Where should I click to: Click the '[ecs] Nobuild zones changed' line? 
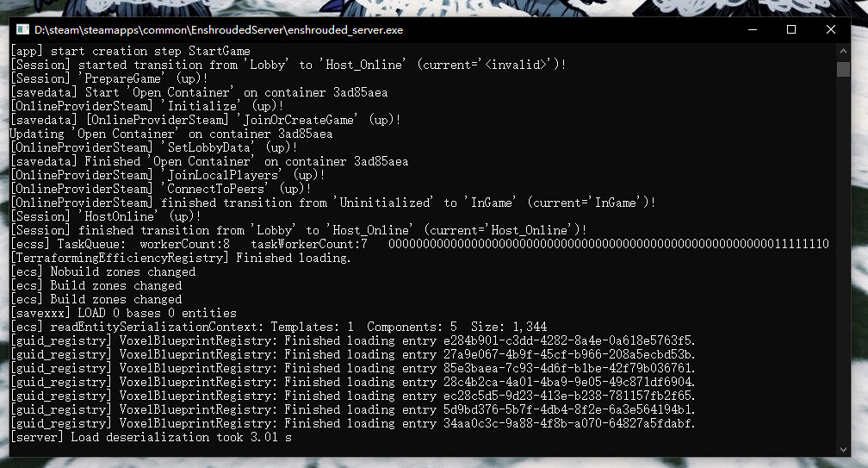point(102,271)
